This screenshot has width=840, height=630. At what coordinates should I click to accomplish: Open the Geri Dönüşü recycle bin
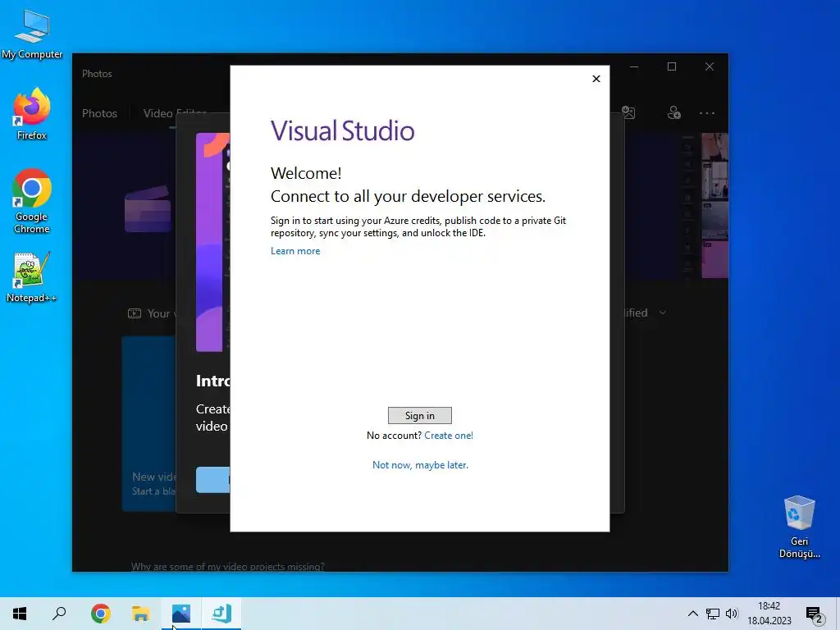(x=799, y=527)
